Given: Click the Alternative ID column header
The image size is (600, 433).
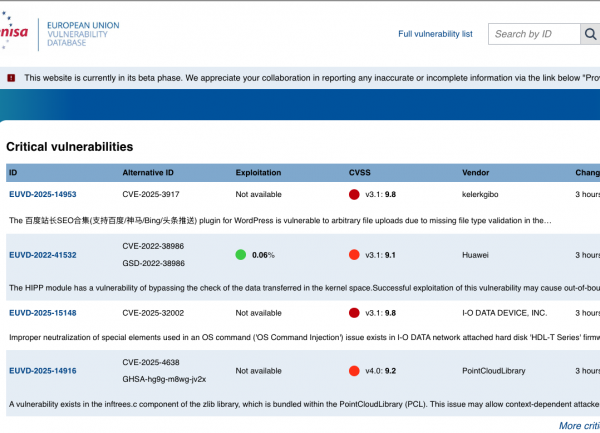Looking at the screenshot, I should [148, 173].
